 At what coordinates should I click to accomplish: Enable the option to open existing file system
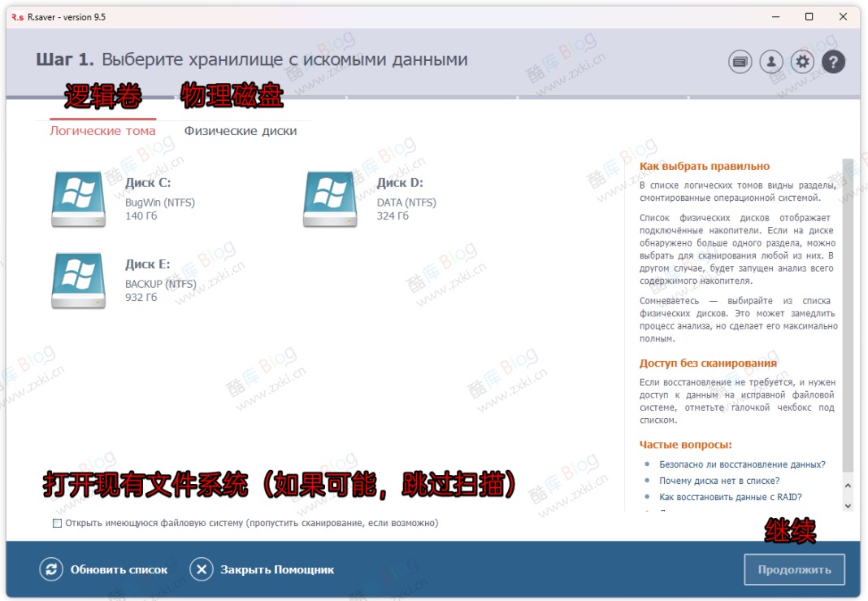(x=56, y=523)
